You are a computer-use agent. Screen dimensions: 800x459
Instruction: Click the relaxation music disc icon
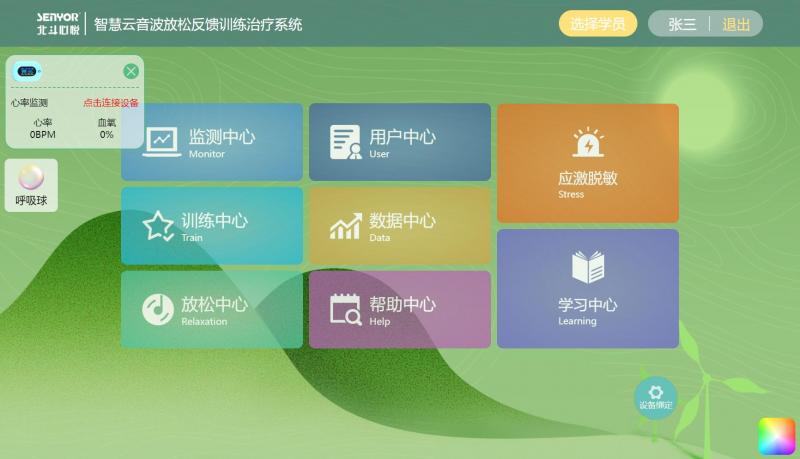(x=158, y=310)
